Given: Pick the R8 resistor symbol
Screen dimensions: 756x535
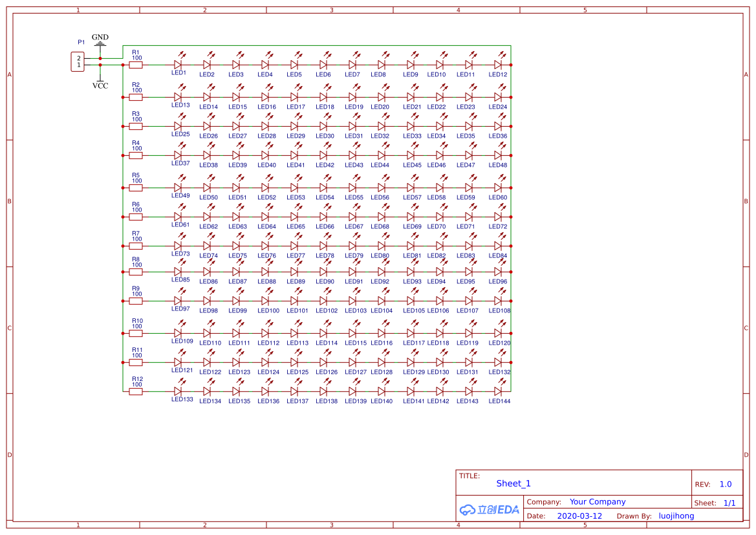Looking at the screenshot, I should (x=136, y=272).
